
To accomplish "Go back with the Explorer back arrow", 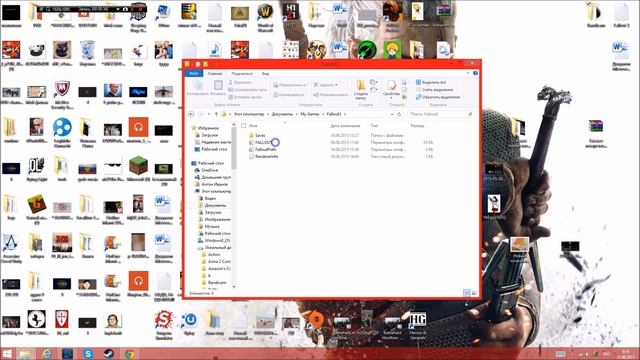I will pyautogui.click(x=191, y=114).
